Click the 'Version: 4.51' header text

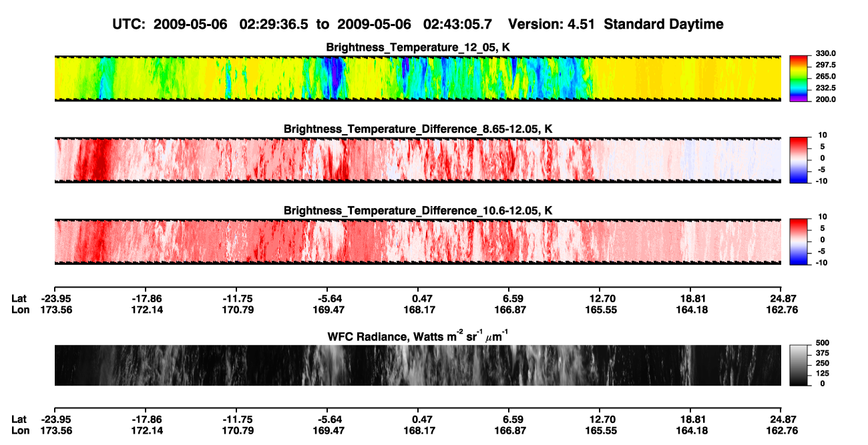point(552,24)
